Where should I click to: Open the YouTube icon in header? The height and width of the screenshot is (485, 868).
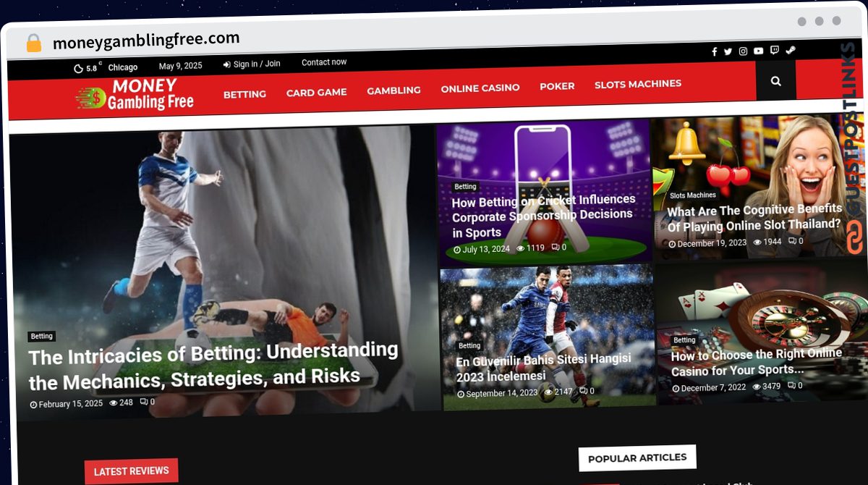click(758, 51)
